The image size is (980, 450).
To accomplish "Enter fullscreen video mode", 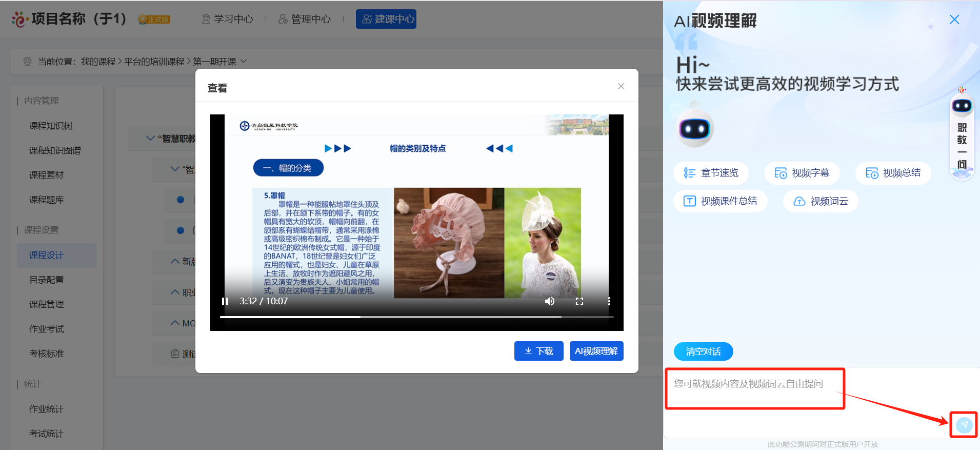I will point(579,301).
